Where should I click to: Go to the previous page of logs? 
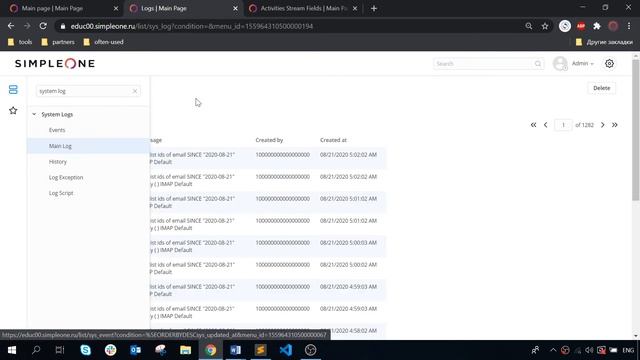tap(546, 125)
